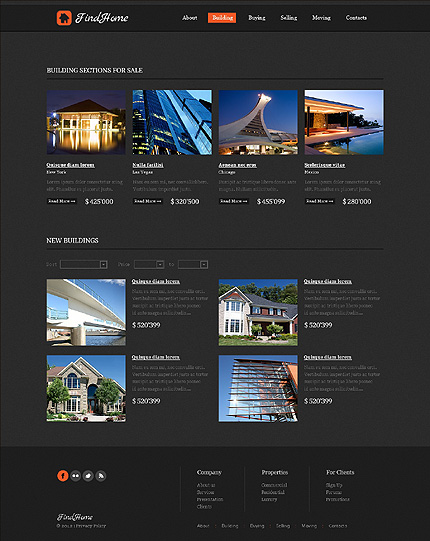The image size is (430, 541).
Task: Expand the Sort dropdown
Action: tap(84, 264)
